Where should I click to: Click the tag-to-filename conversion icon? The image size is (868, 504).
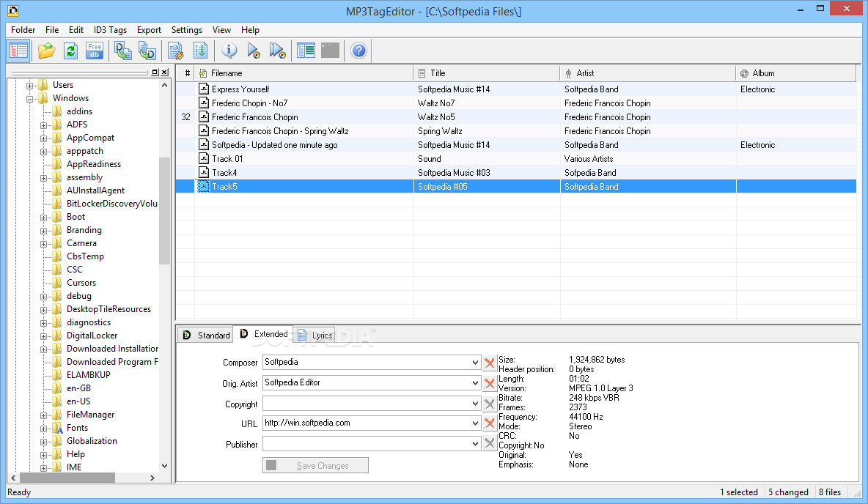point(122,51)
